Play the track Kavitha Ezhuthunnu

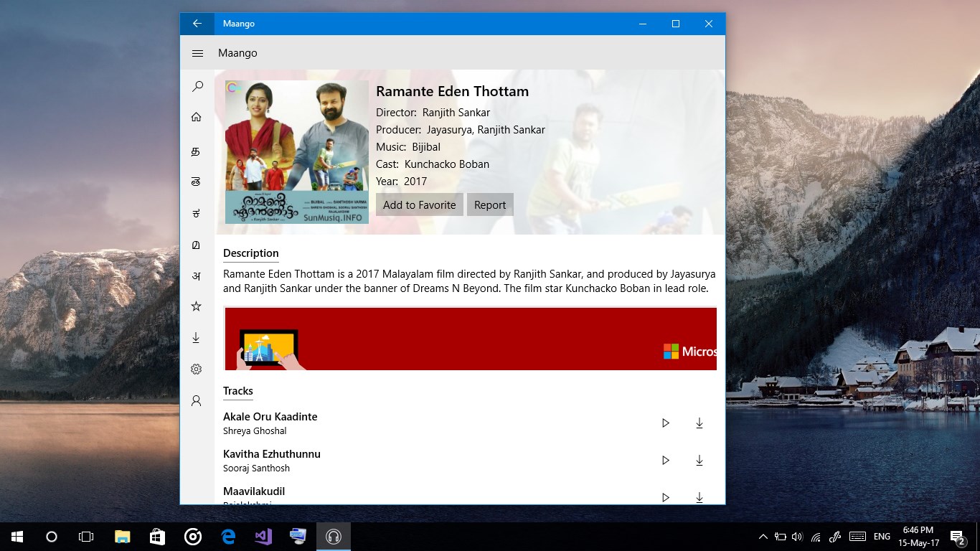666,461
